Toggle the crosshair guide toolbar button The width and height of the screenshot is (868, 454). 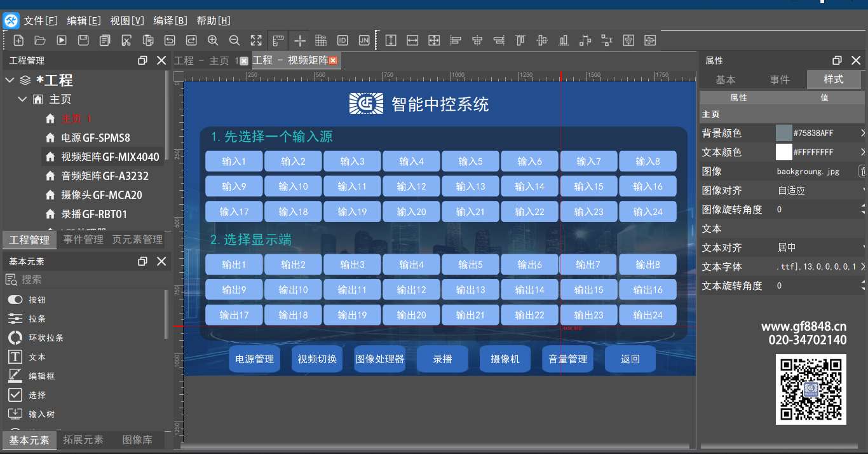(x=299, y=41)
